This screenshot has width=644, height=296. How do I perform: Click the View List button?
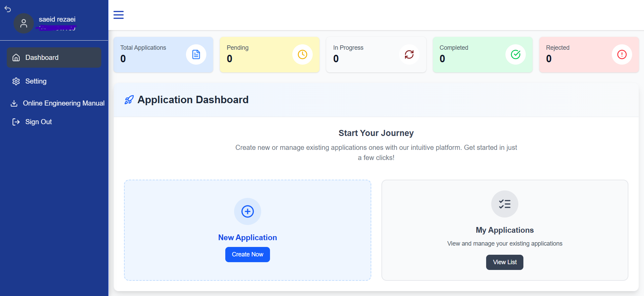pos(505,262)
